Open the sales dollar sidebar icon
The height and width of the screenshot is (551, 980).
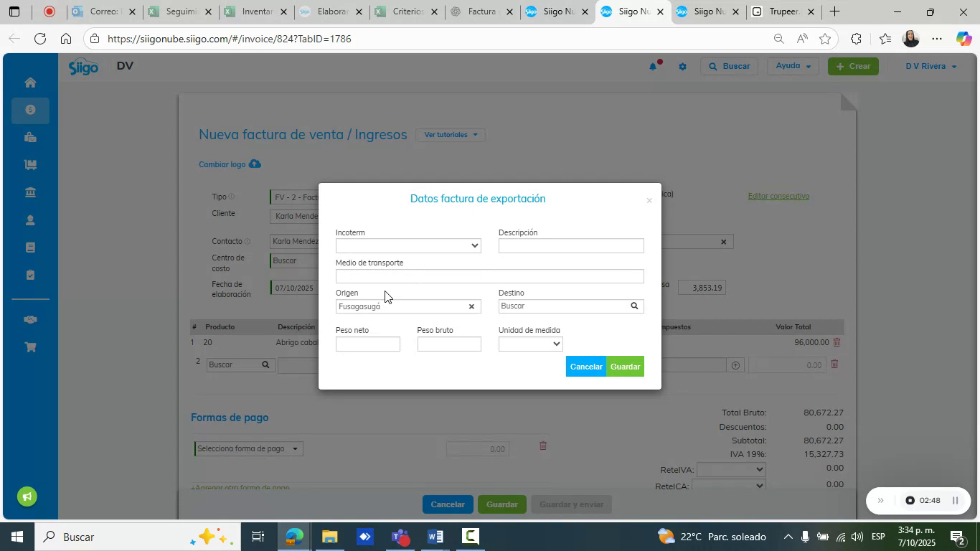30,110
